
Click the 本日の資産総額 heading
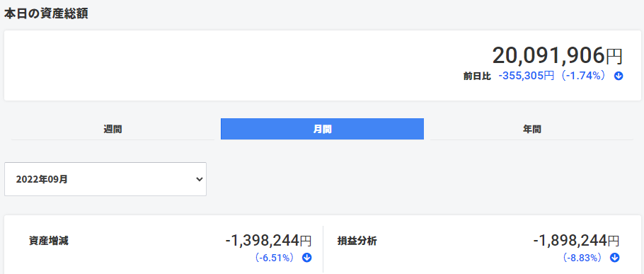(46, 13)
